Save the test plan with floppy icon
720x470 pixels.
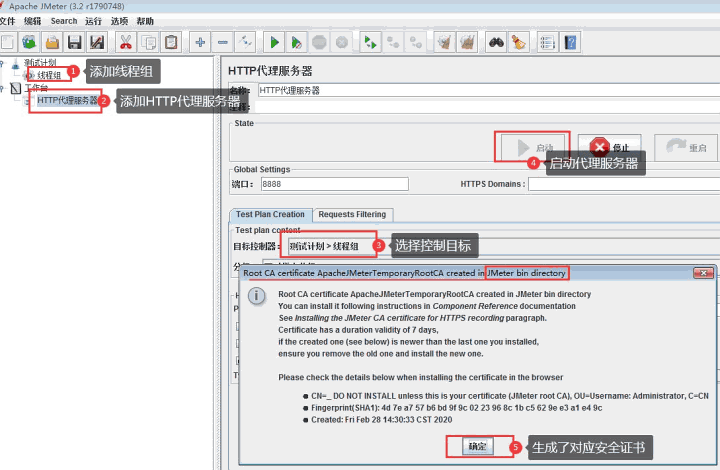click(x=74, y=43)
